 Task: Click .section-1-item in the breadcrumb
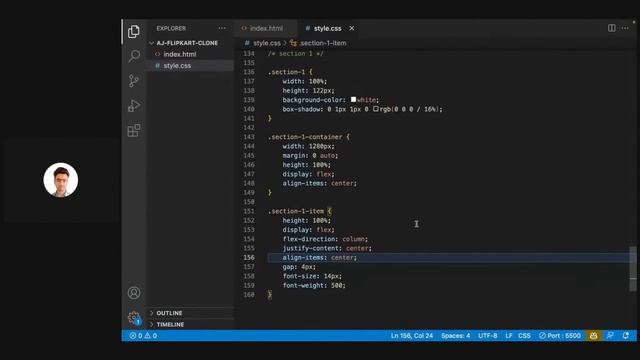pos(323,43)
